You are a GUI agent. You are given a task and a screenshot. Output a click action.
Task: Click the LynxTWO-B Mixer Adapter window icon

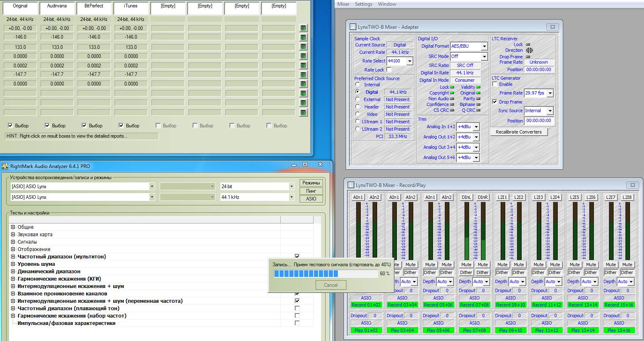pos(353,27)
